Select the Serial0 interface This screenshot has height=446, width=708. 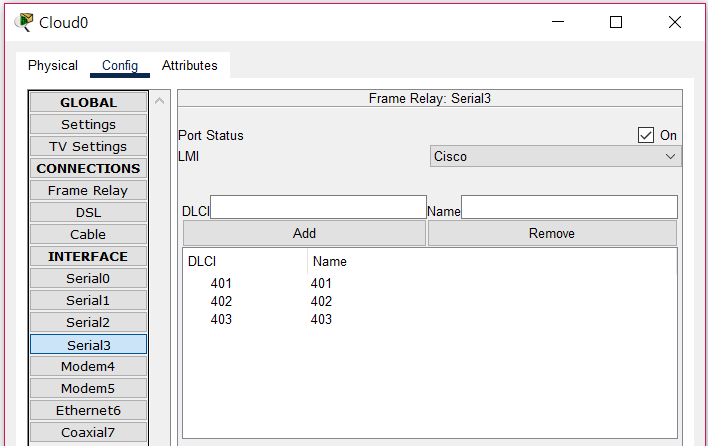88,279
